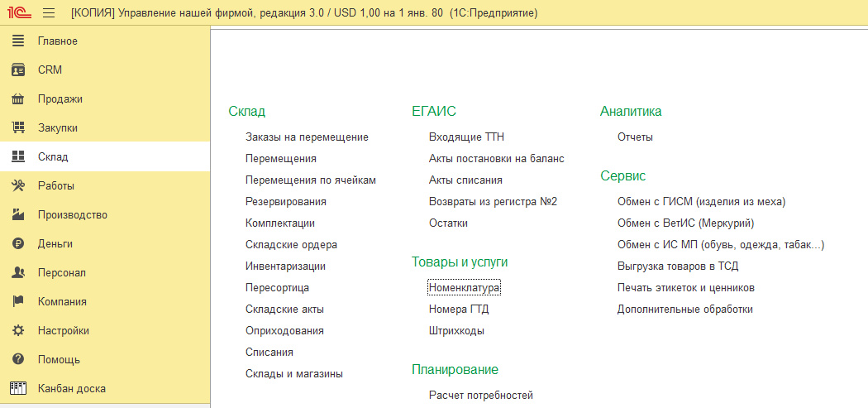Open Складские акты
868x408 pixels.
(x=284, y=310)
